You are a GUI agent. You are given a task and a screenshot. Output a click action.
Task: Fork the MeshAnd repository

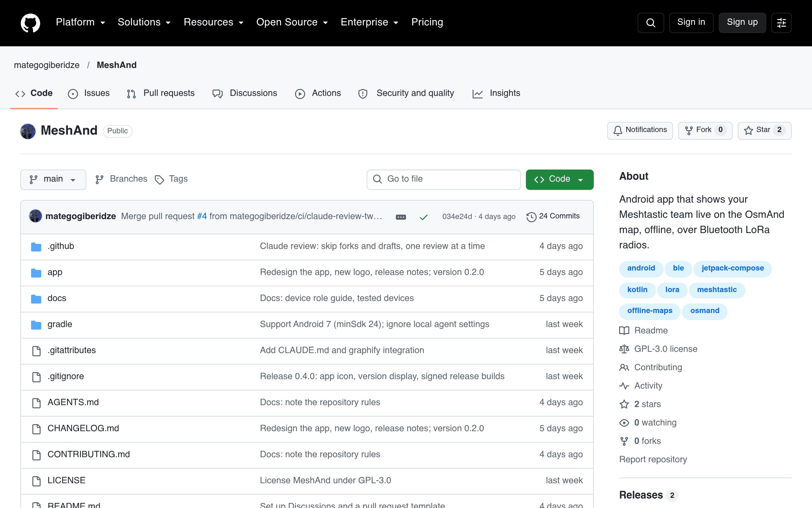click(705, 130)
